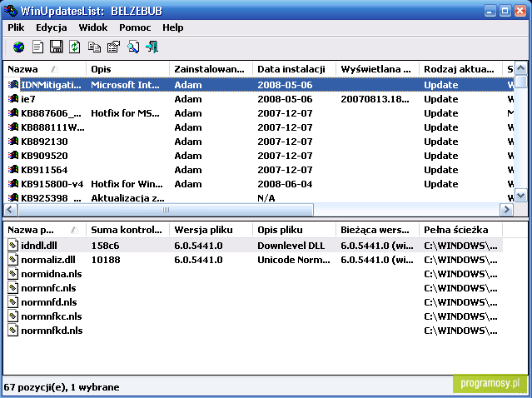532x398 pixels.
Task: Select the IDNMitigati... update row
Action: (260, 85)
